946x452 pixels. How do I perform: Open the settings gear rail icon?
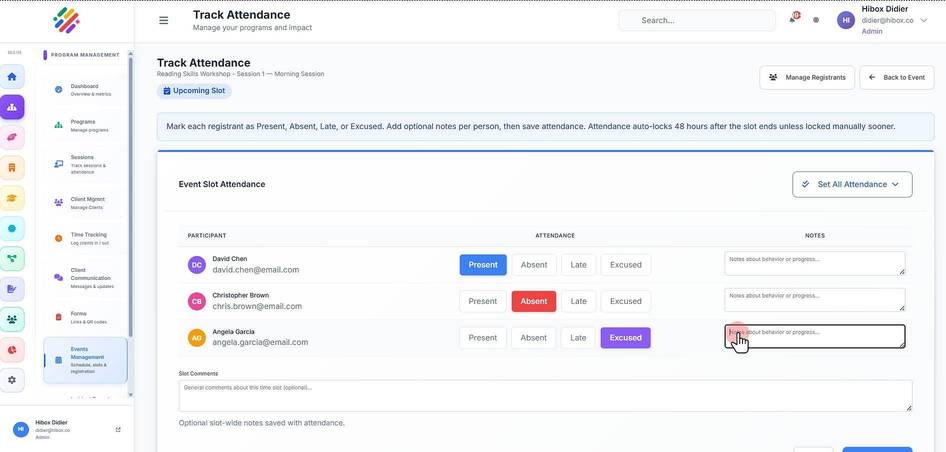coord(12,380)
